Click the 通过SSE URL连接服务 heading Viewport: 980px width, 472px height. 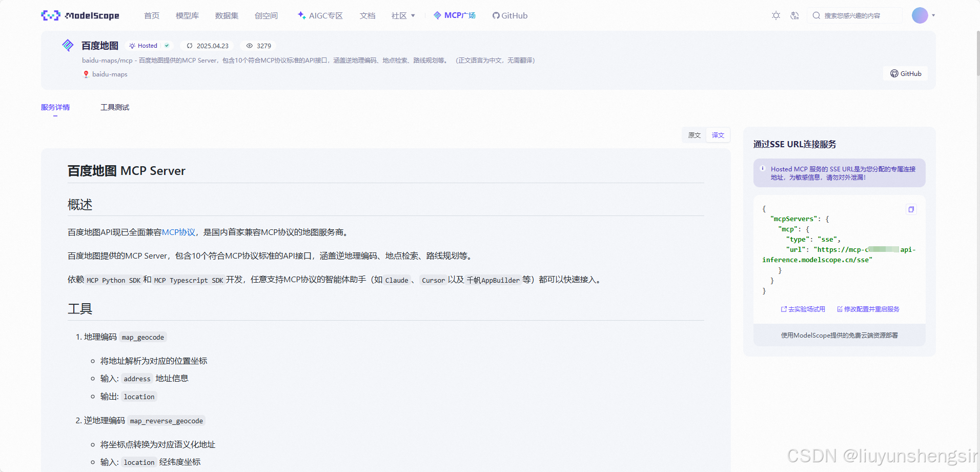tap(794, 144)
